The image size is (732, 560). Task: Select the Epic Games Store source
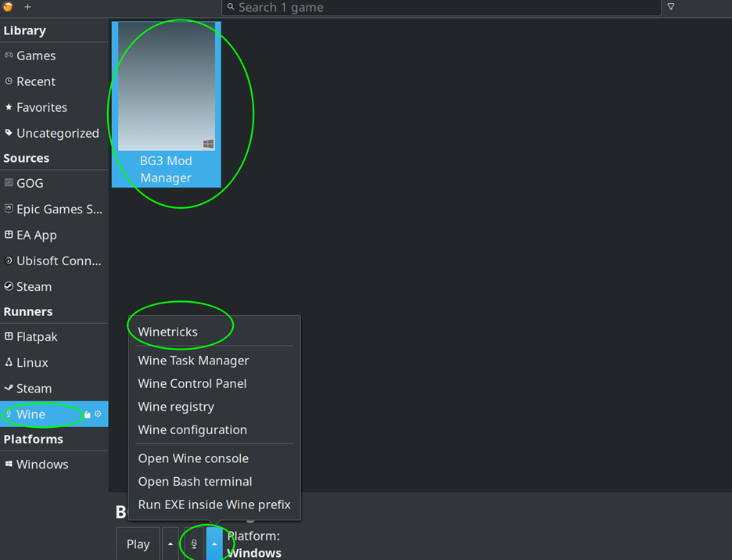[54, 210]
